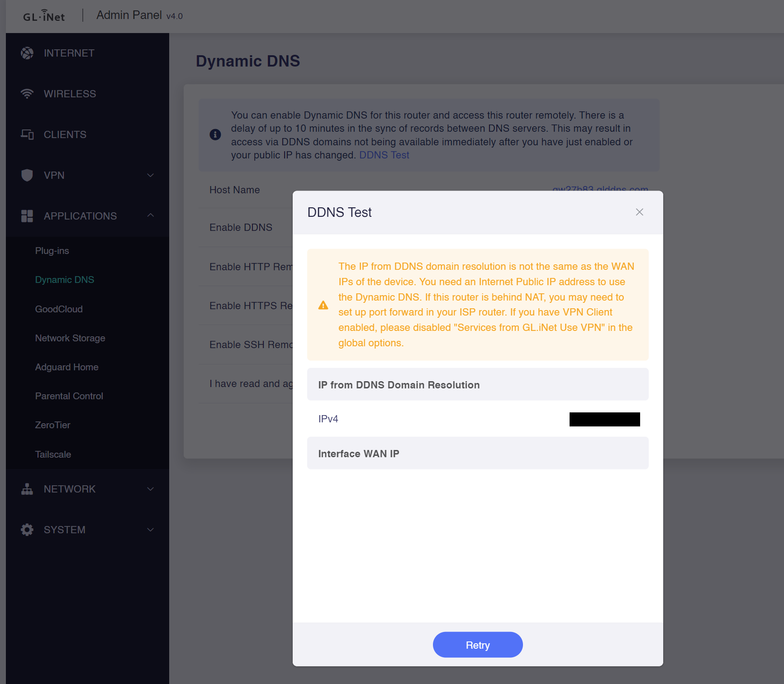Collapse the Applications menu chevron
The height and width of the screenshot is (684, 784).
point(151,215)
